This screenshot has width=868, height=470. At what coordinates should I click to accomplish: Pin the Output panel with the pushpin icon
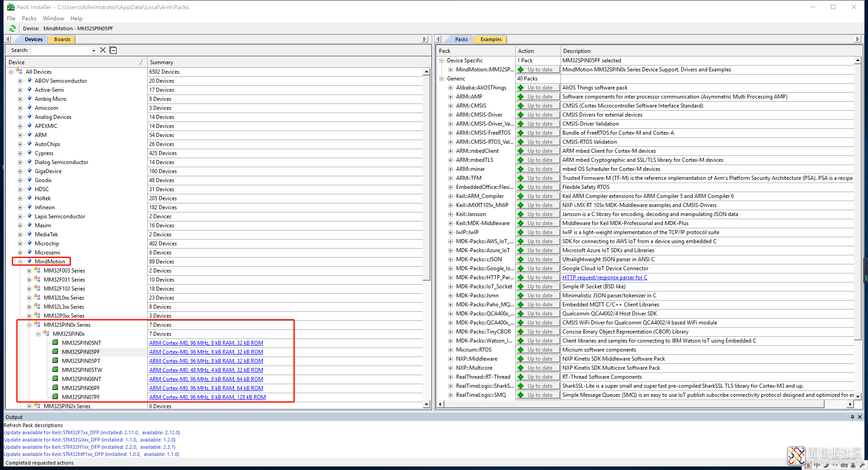[852, 417]
